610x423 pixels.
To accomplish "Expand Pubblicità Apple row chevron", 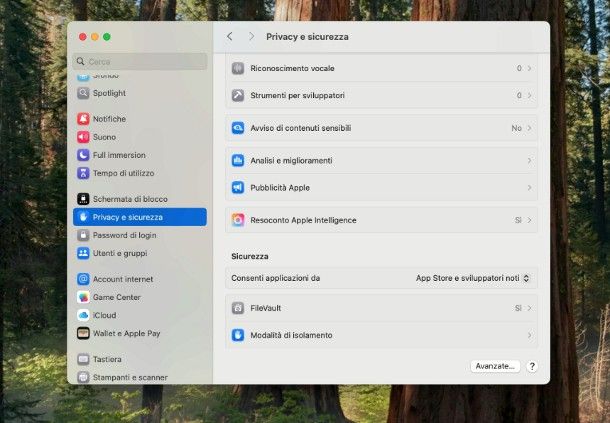I will [529, 188].
